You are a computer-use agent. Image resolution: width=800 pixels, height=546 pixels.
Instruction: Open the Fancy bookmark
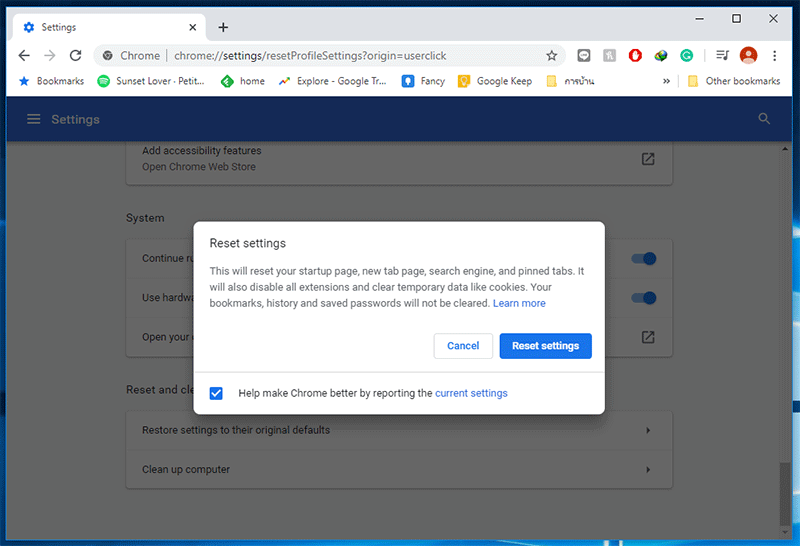pos(423,81)
